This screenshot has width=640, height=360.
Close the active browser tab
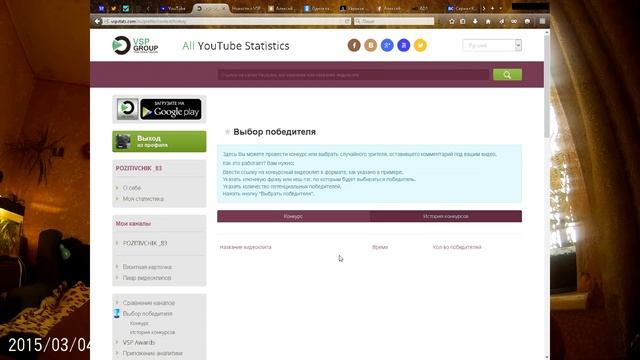tap(224, 8)
